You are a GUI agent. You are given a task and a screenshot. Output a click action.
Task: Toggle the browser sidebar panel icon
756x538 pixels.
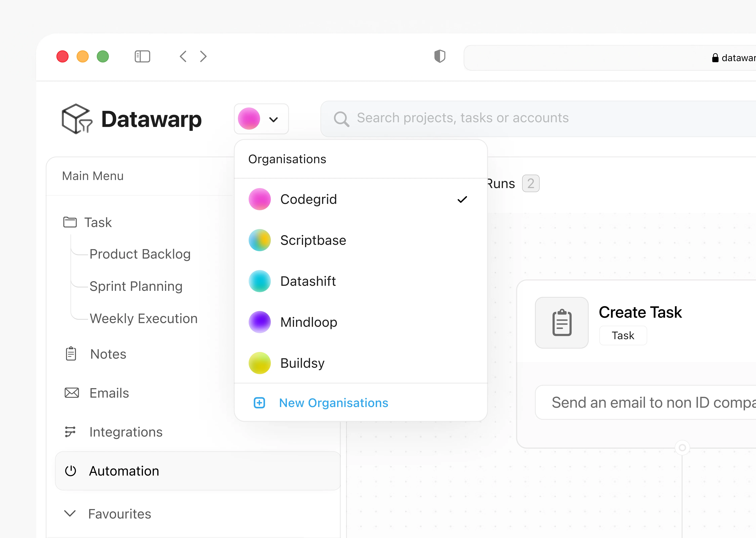tap(142, 56)
